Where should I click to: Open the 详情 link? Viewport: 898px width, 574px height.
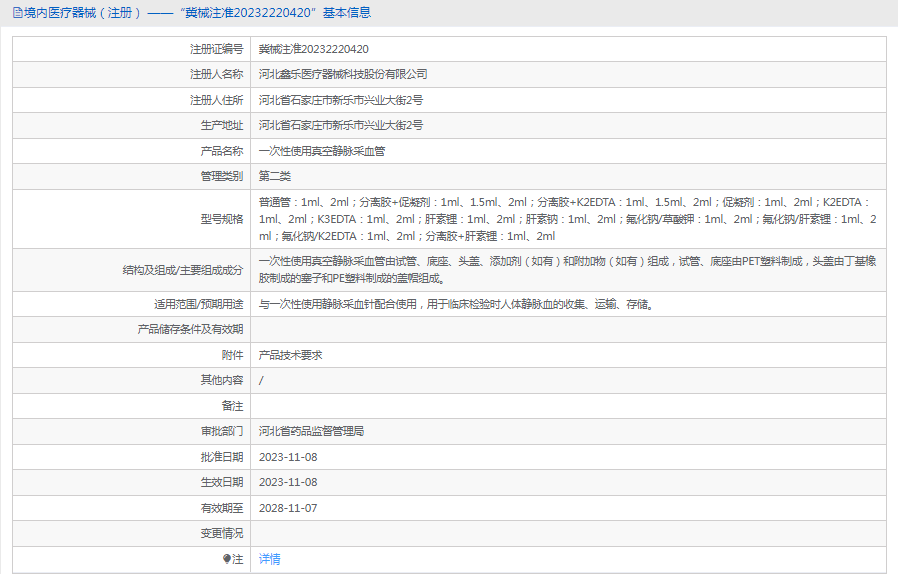(x=270, y=559)
